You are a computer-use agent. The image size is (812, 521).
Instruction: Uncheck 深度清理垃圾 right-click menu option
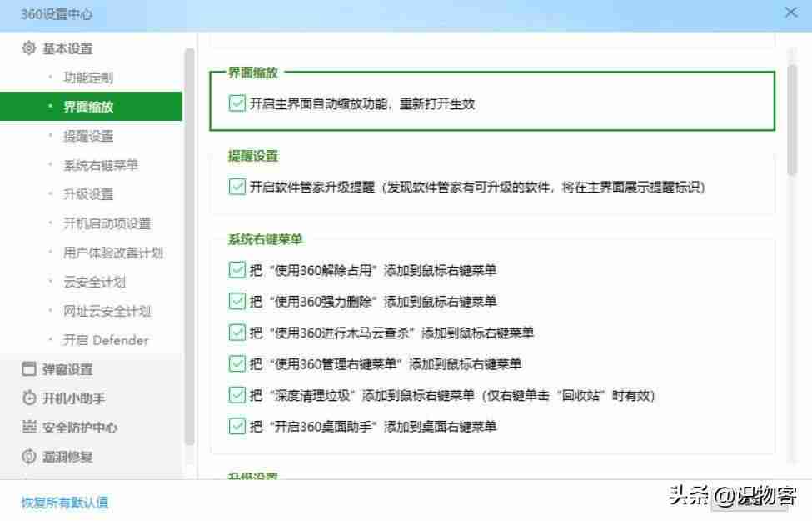[237, 396]
